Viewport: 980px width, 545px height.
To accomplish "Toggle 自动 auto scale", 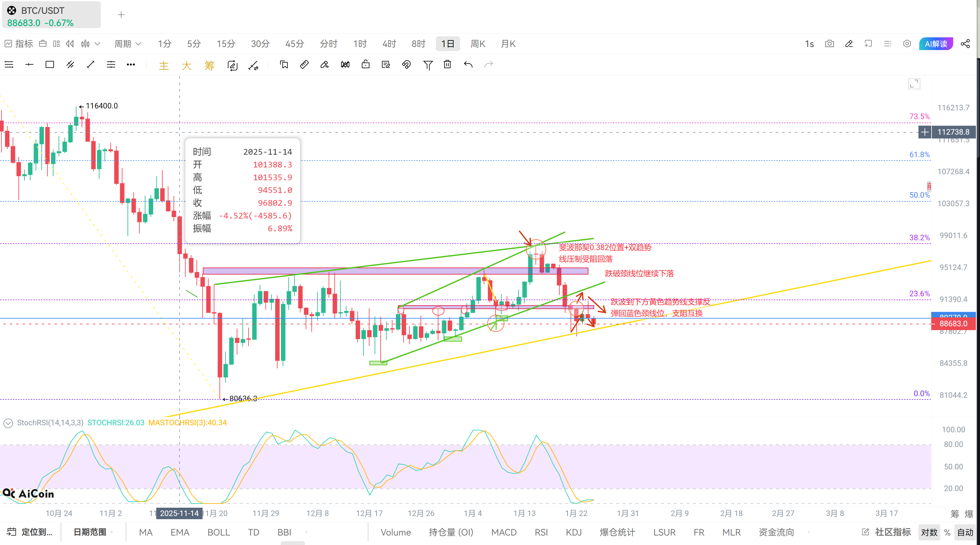I will coord(965,532).
